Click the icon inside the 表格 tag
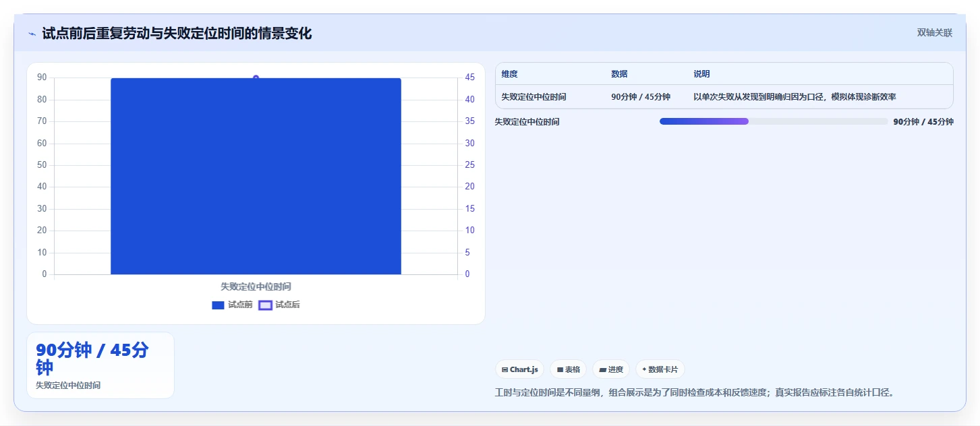 [560, 369]
